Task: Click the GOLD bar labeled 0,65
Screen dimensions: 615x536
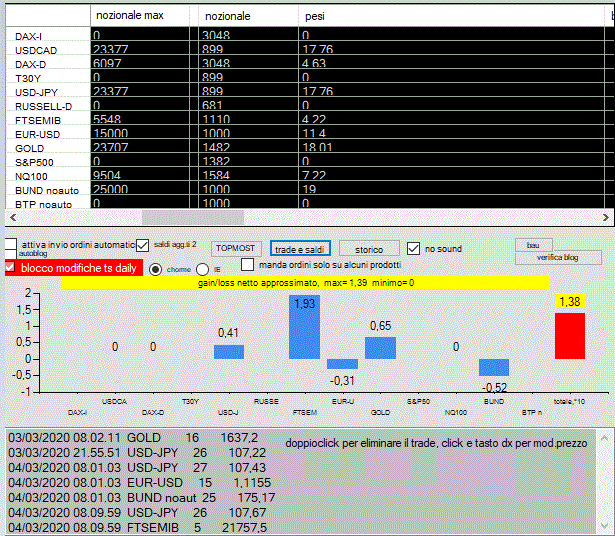Action: tap(380, 348)
